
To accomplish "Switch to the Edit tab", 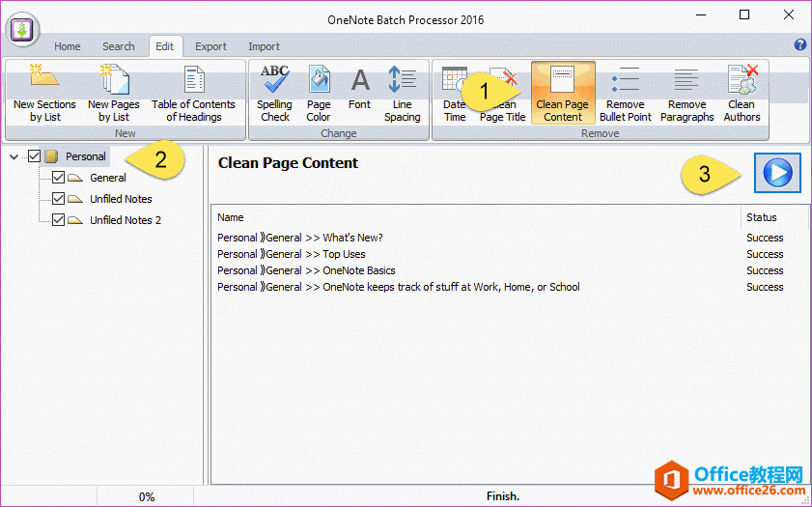I will pyautogui.click(x=165, y=46).
